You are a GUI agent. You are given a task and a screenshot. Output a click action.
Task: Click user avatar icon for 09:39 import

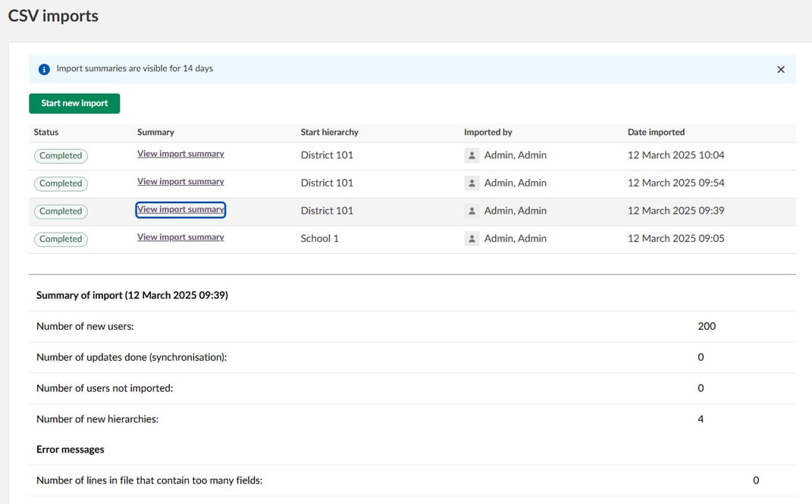pos(472,211)
